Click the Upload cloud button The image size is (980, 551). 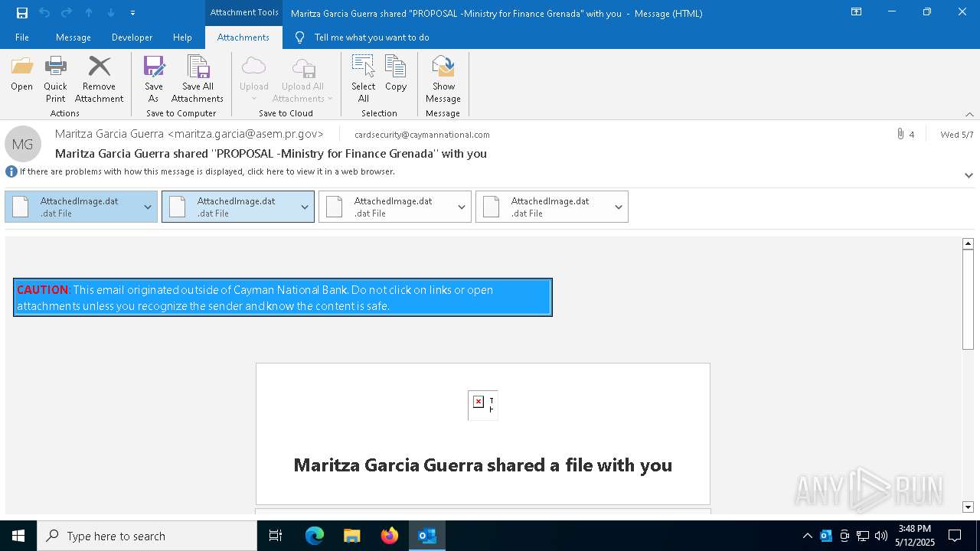tap(253, 79)
